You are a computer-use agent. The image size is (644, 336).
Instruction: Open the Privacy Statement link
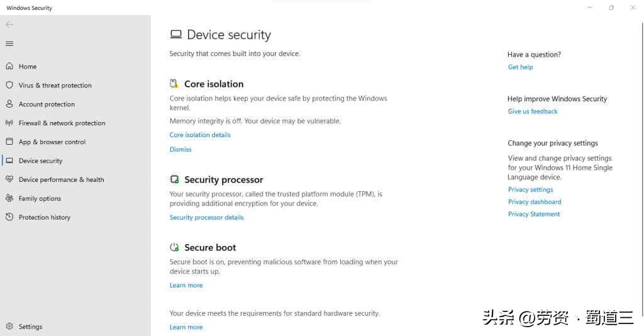[x=534, y=214]
